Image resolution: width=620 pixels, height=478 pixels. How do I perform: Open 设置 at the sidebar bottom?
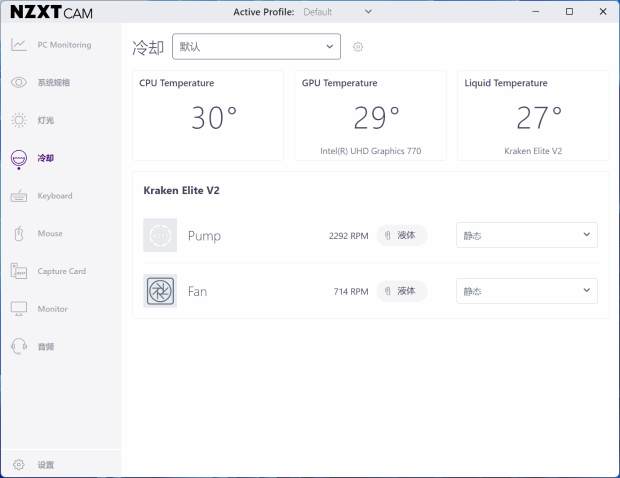(46, 465)
